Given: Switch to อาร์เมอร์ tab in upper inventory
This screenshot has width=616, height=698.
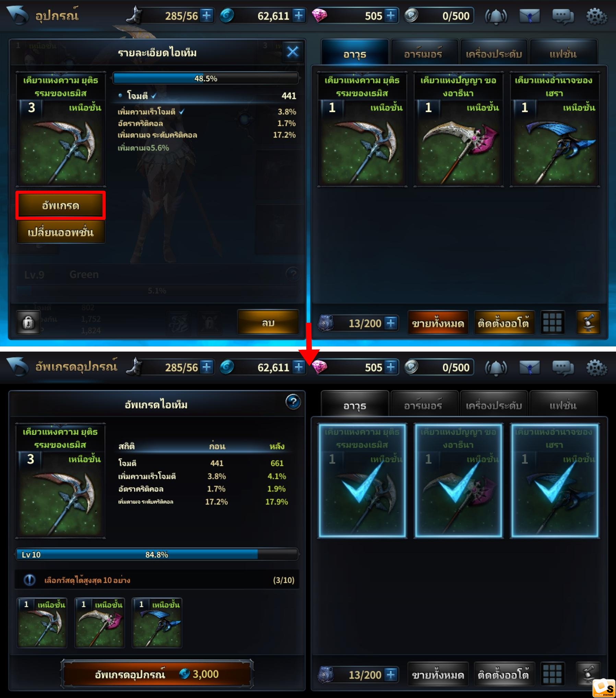Looking at the screenshot, I should tap(423, 54).
